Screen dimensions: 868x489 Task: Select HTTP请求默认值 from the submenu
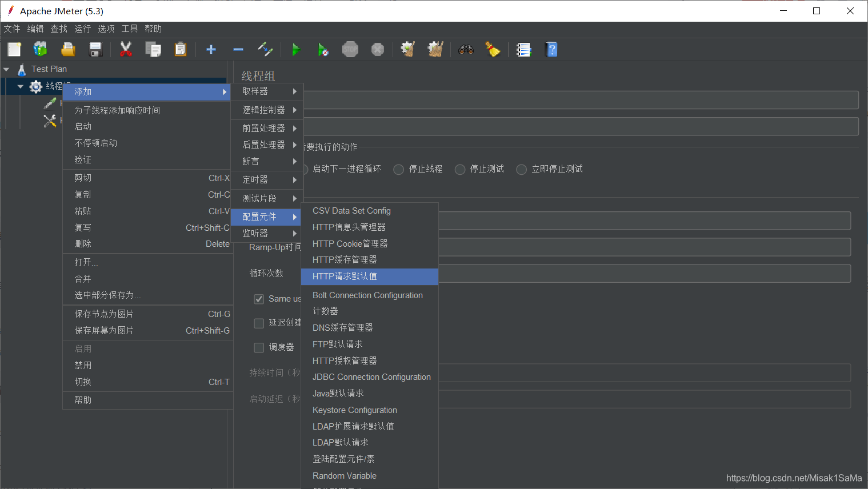[346, 276]
